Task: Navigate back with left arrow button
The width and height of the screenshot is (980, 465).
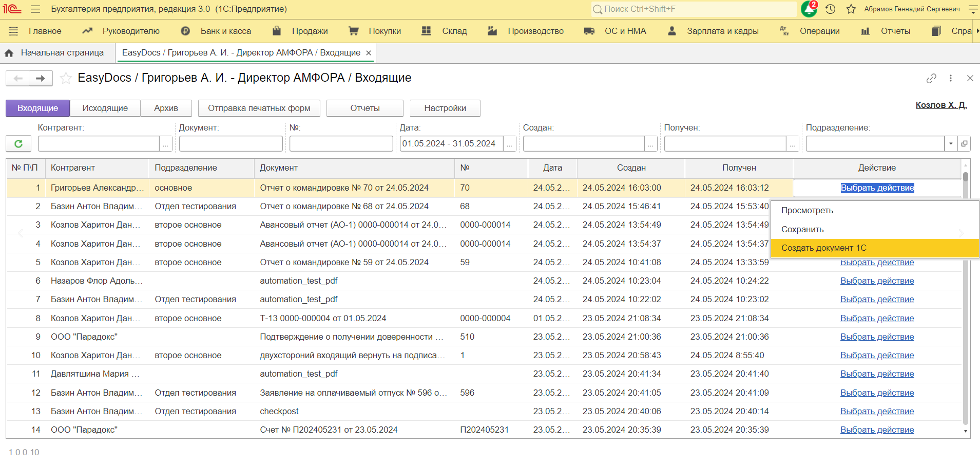Action: [x=18, y=78]
